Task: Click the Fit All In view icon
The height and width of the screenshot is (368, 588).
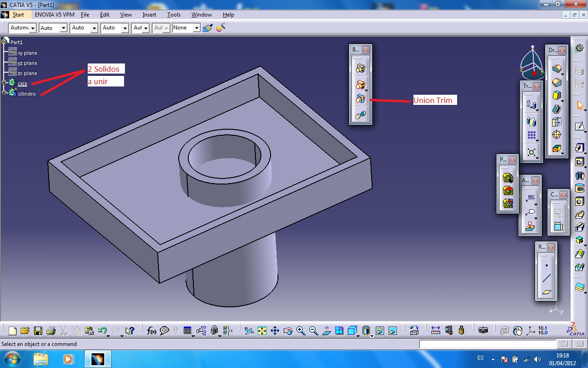Action: click(262, 330)
